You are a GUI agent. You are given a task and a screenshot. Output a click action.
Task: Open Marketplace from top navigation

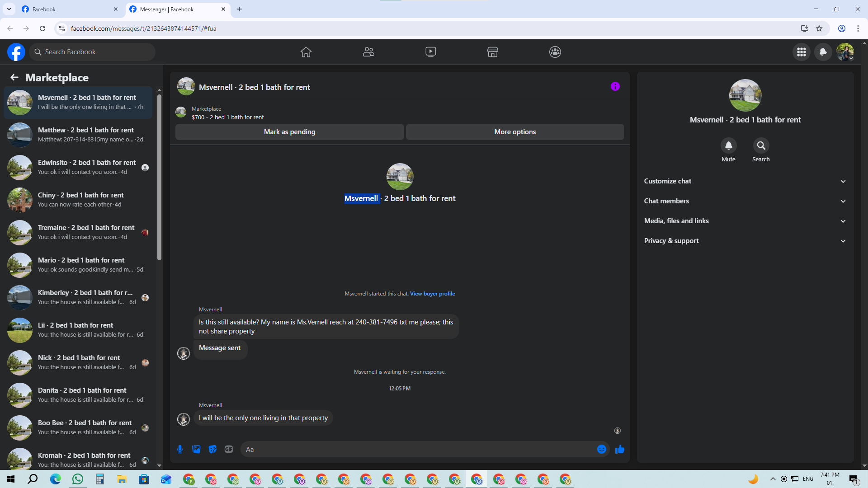click(492, 52)
